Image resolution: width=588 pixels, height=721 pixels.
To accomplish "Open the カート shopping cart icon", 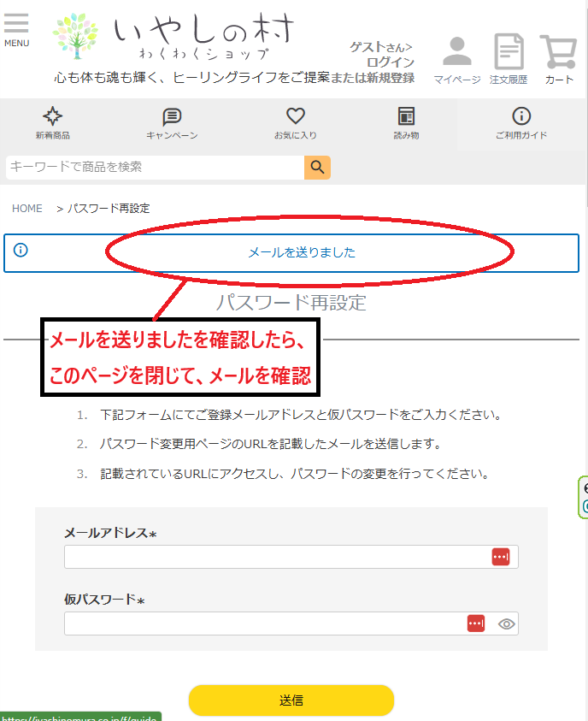I will [559, 53].
